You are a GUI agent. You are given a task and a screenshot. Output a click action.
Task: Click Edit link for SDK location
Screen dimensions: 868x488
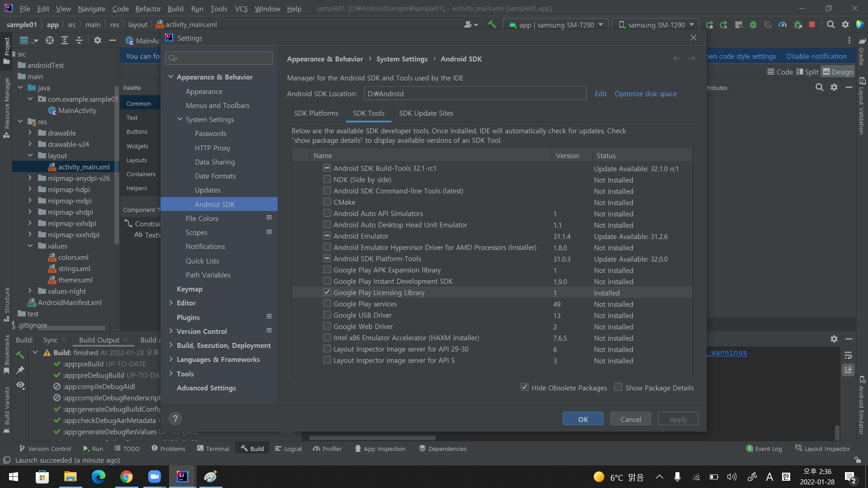(600, 94)
